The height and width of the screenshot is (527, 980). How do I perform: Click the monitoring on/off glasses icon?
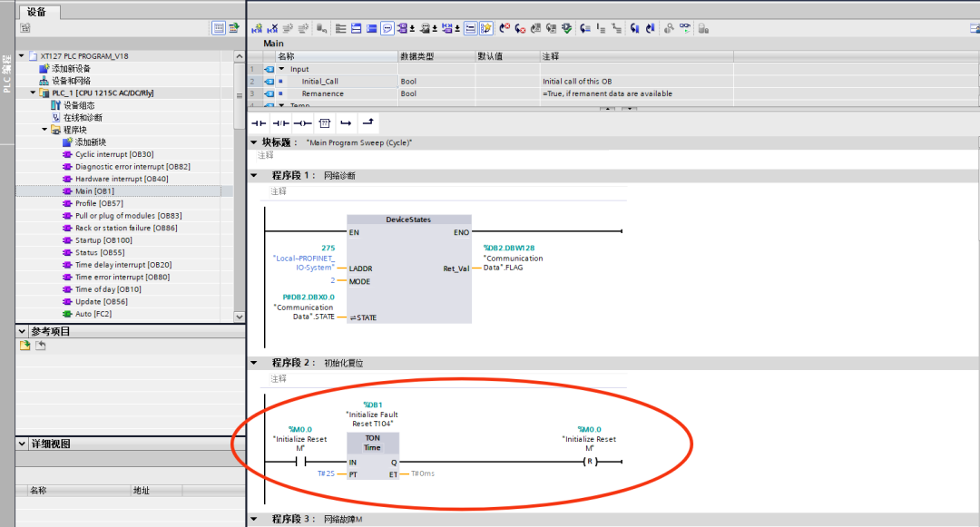tap(685, 29)
